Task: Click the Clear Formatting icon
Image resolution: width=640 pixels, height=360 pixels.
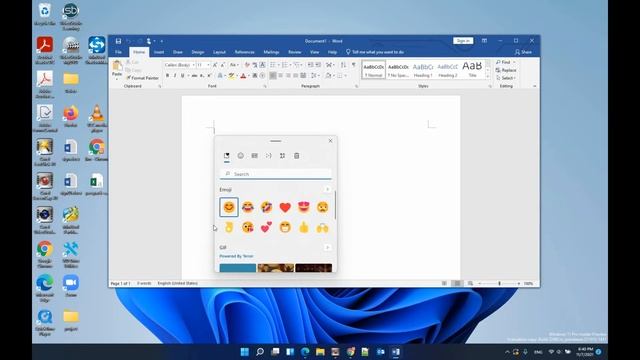Action: (x=247, y=65)
